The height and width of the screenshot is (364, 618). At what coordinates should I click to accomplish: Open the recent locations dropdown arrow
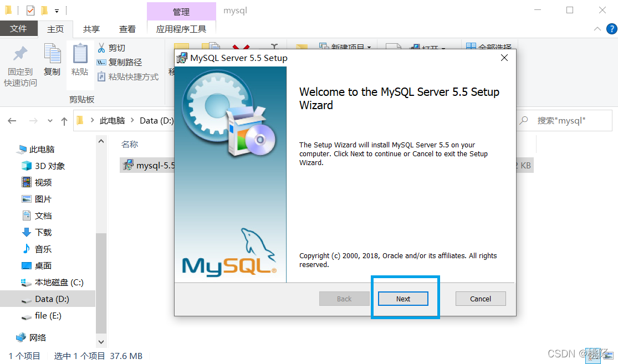pos(50,121)
